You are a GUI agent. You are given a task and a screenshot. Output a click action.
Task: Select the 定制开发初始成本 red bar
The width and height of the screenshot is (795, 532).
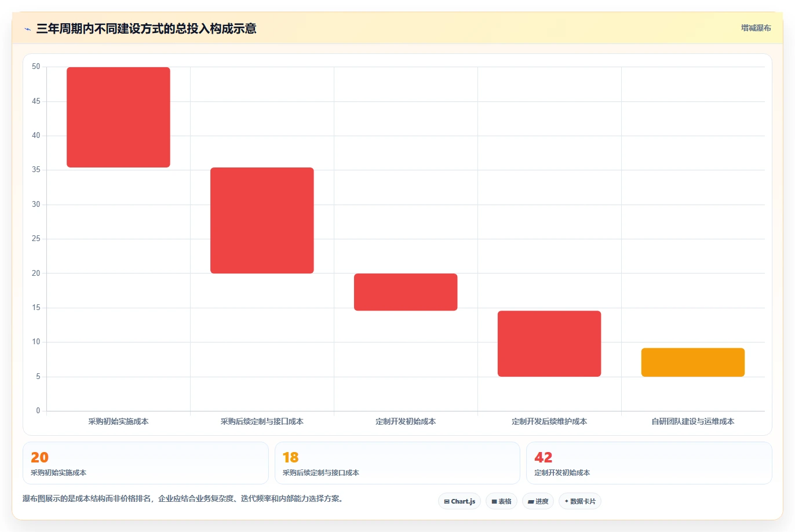[x=406, y=292]
